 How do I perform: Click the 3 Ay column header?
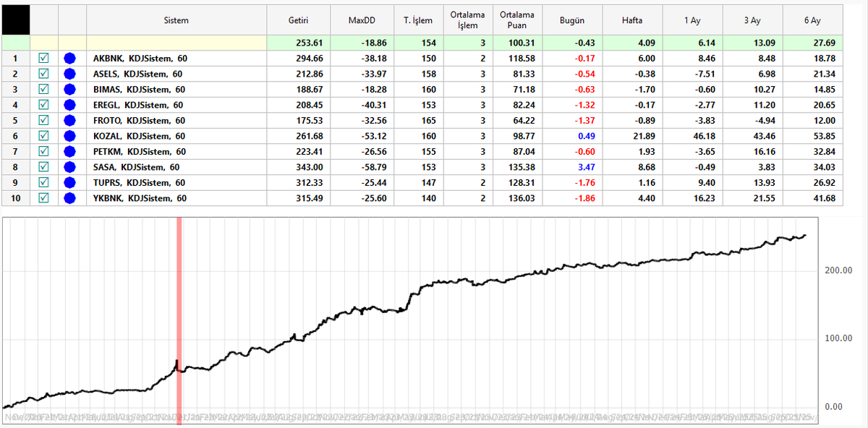[x=752, y=20]
